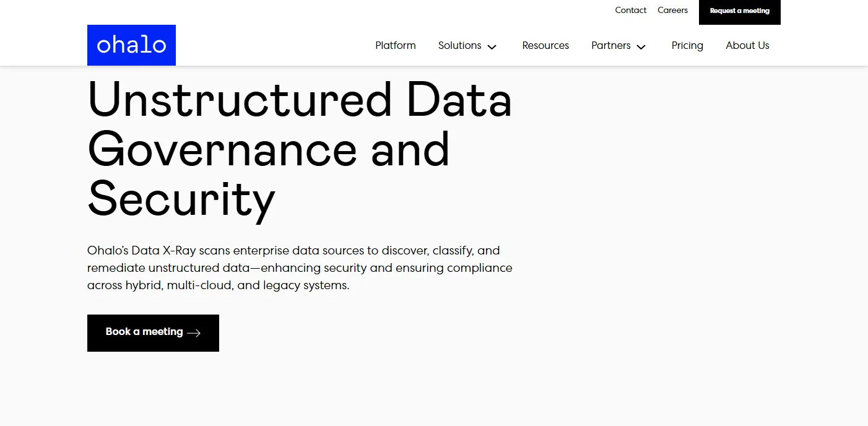Screen dimensions: 868x426
Task: Click the arrow icon inside Book a meeting
Action: coord(194,333)
